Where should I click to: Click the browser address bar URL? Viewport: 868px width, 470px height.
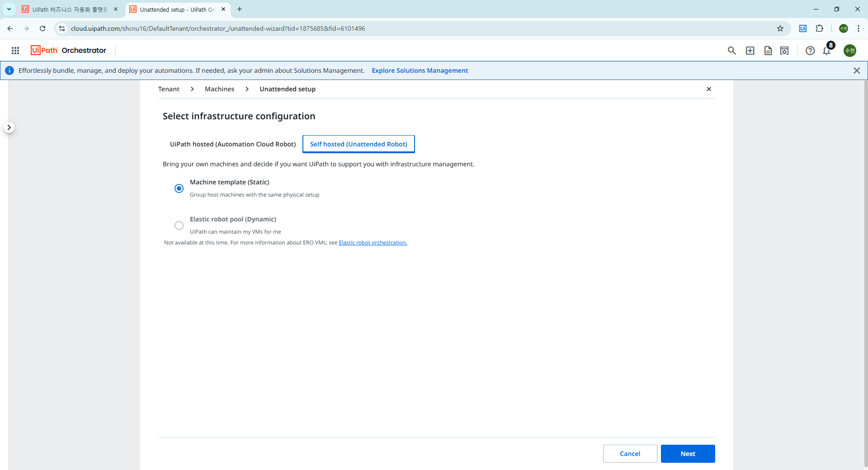coord(218,28)
